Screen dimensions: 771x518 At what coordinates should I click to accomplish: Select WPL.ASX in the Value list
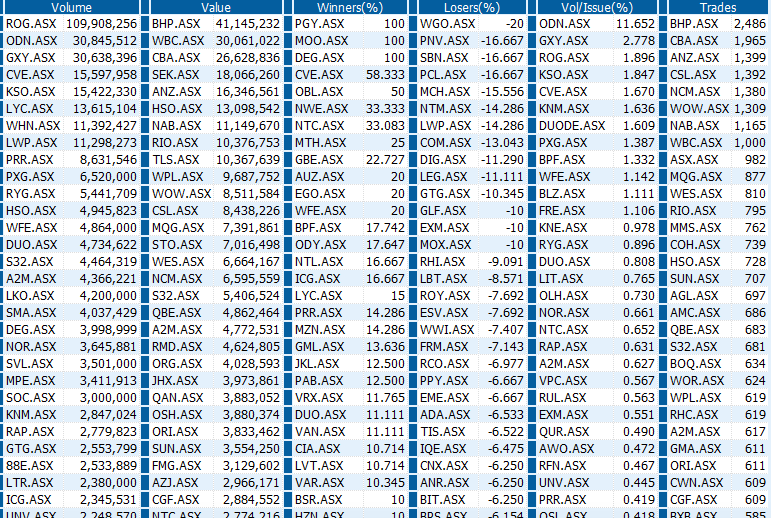pos(178,177)
